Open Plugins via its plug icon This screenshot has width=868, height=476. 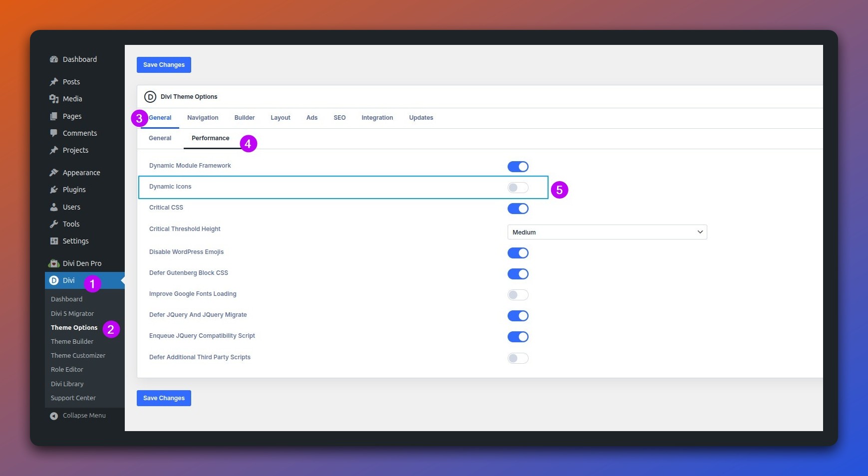coord(54,190)
